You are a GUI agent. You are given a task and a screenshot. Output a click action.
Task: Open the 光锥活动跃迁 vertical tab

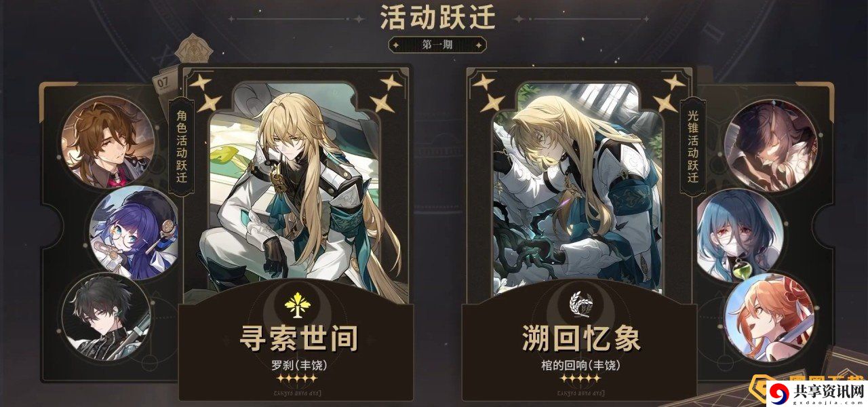[x=689, y=144]
